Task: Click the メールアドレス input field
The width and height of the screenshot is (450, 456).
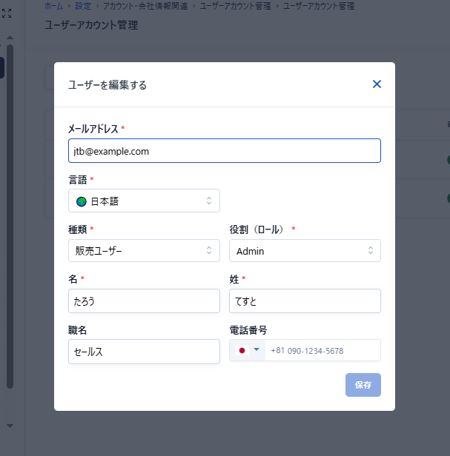Action: [x=224, y=151]
